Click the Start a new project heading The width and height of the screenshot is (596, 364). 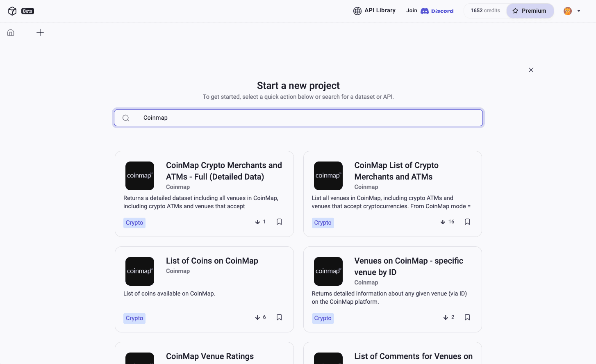[x=298, y=86]
